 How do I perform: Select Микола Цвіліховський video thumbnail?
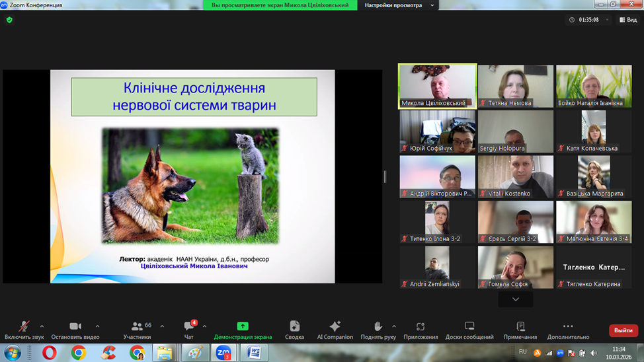point(437,86)
